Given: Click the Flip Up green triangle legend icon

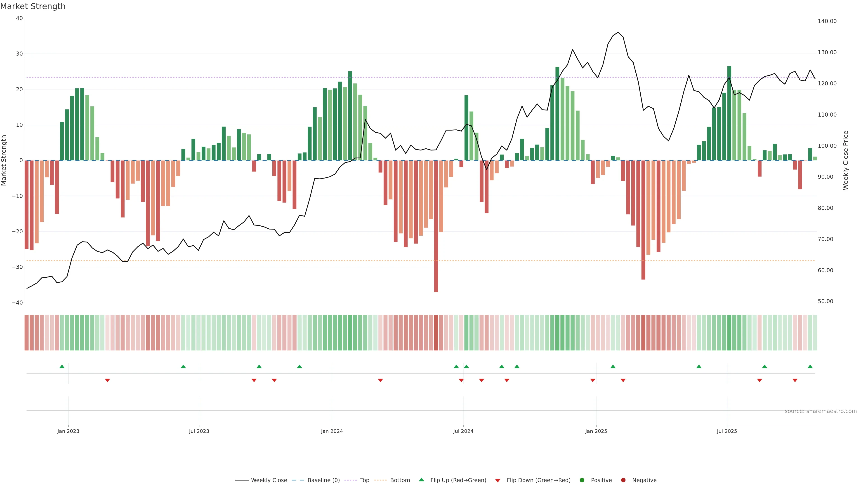Looking at the screenshot, I should pyautogui.click(x=421, y=480).
